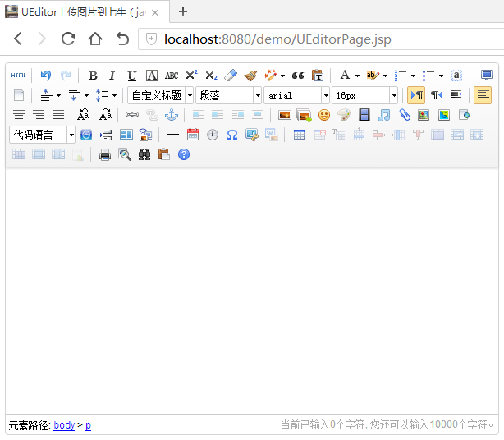Convert text to uppercase
The image size is (504, 440).
tap(83, 115)
